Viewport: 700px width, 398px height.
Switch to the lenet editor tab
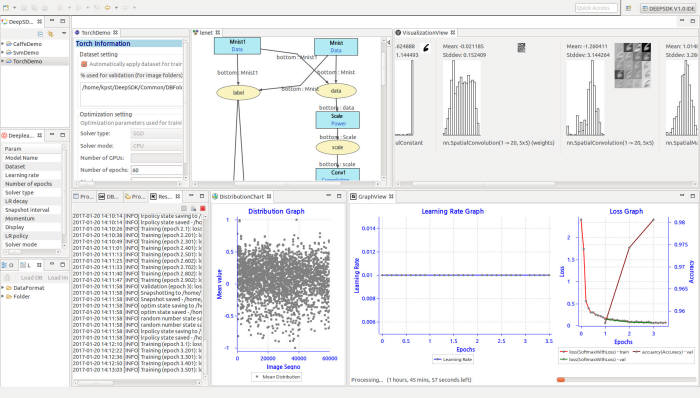206,33
